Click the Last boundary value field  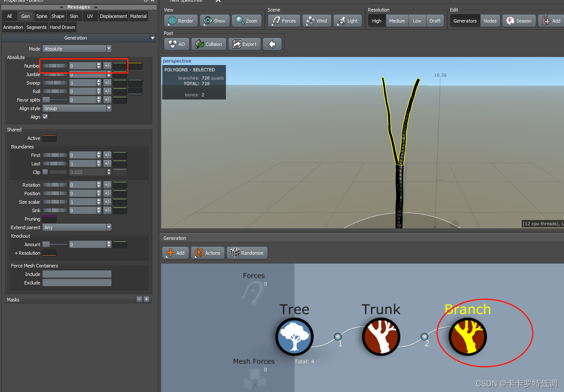[83, 164]
